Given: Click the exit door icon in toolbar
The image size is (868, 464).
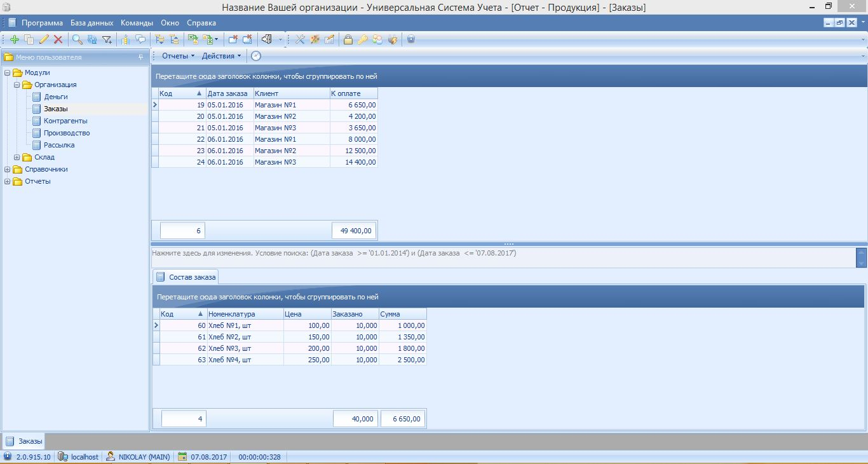Looking at the screenshot, I should pos(268,39).
